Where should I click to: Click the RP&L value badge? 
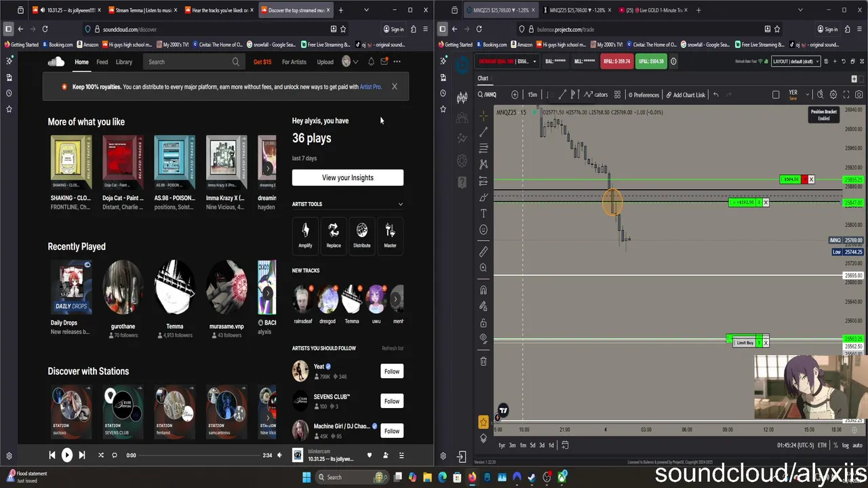tap(617, 61)
